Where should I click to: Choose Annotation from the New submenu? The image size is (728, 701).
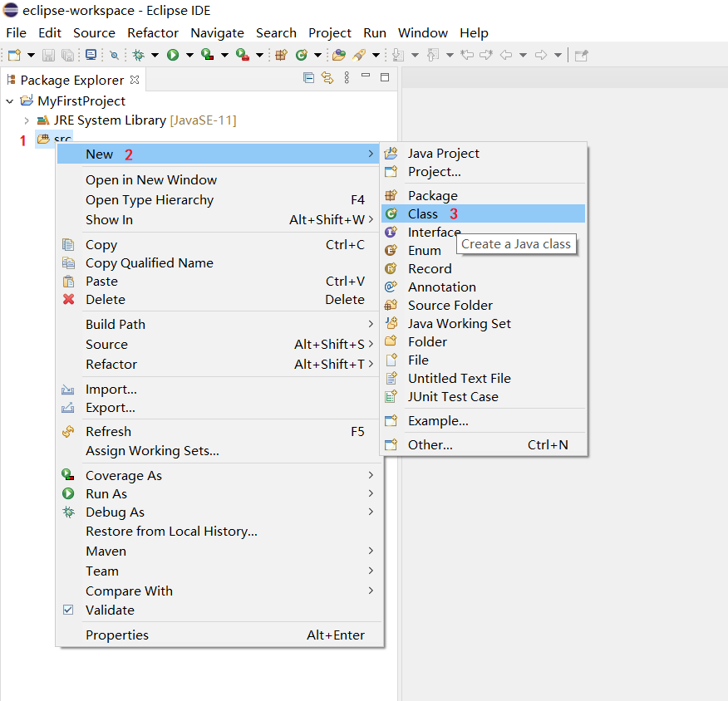pos(484,287)
